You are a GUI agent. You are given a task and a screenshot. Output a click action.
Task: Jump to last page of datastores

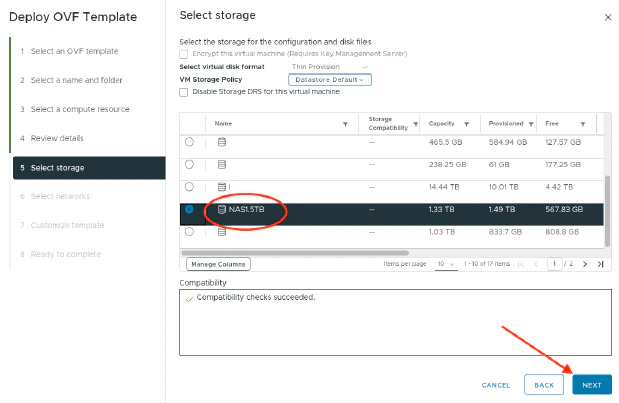(x=600, y=264)
